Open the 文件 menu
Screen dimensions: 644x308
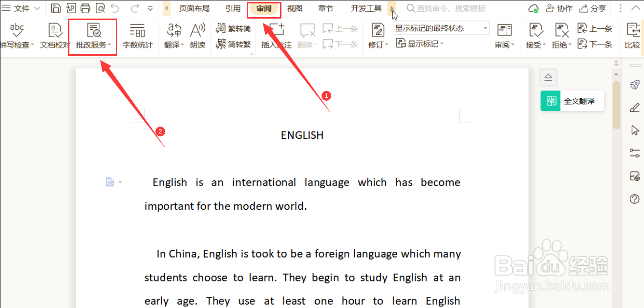[21, 8]
